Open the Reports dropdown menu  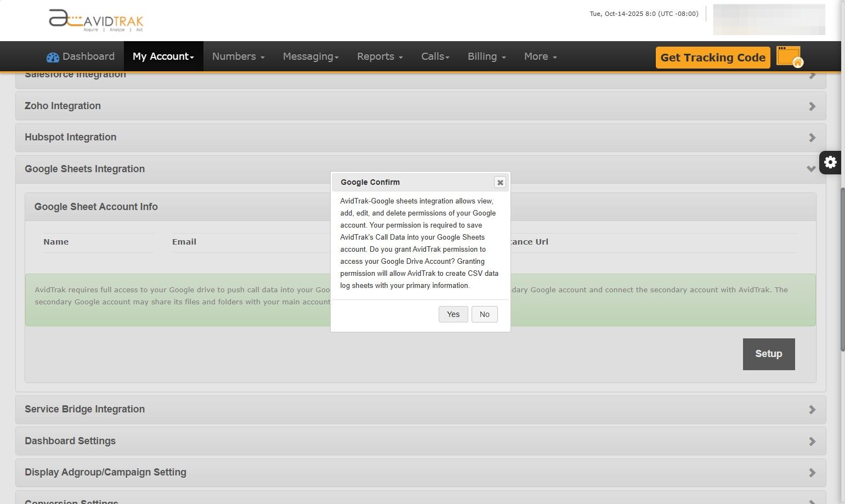(x=380, y=56)
